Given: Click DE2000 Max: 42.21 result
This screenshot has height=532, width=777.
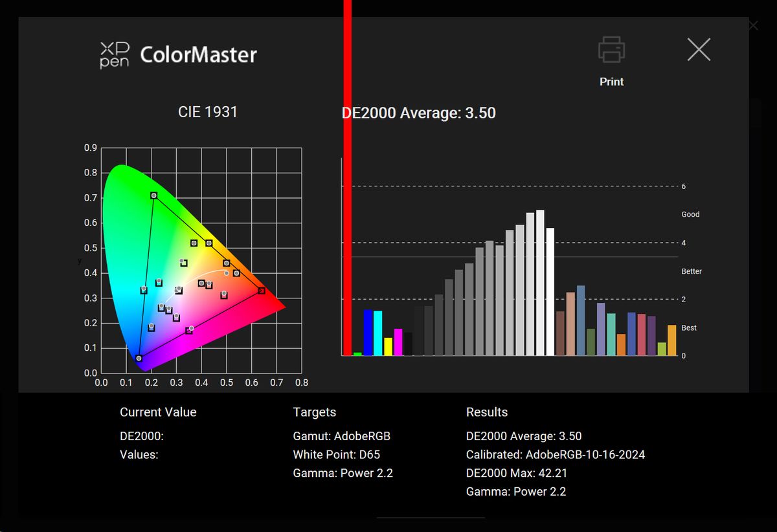Looking at the screenshot, I should pos(517,473).
